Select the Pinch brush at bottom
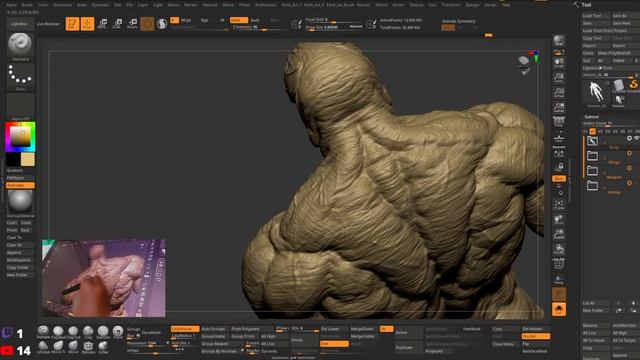The image size is (640, 360). tap(118, 332)
